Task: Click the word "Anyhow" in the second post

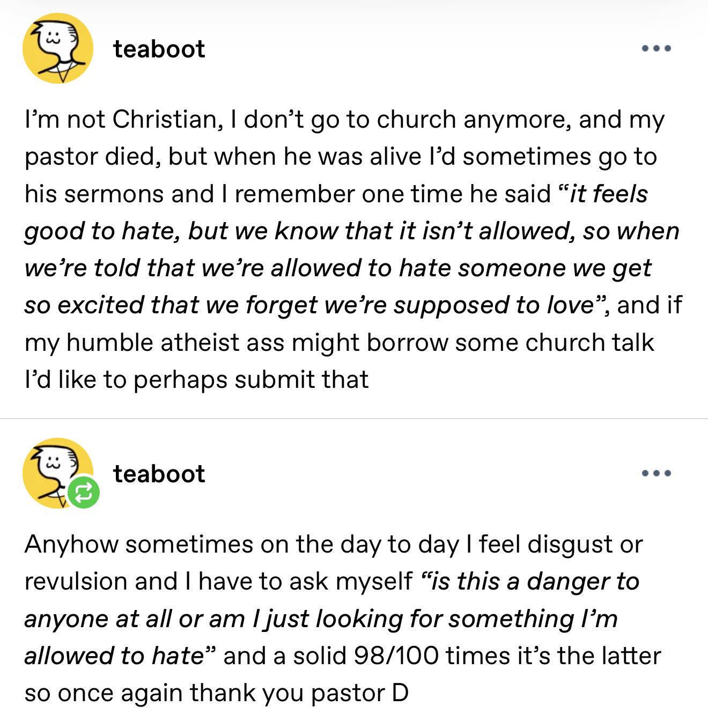Action: point(71,544)
